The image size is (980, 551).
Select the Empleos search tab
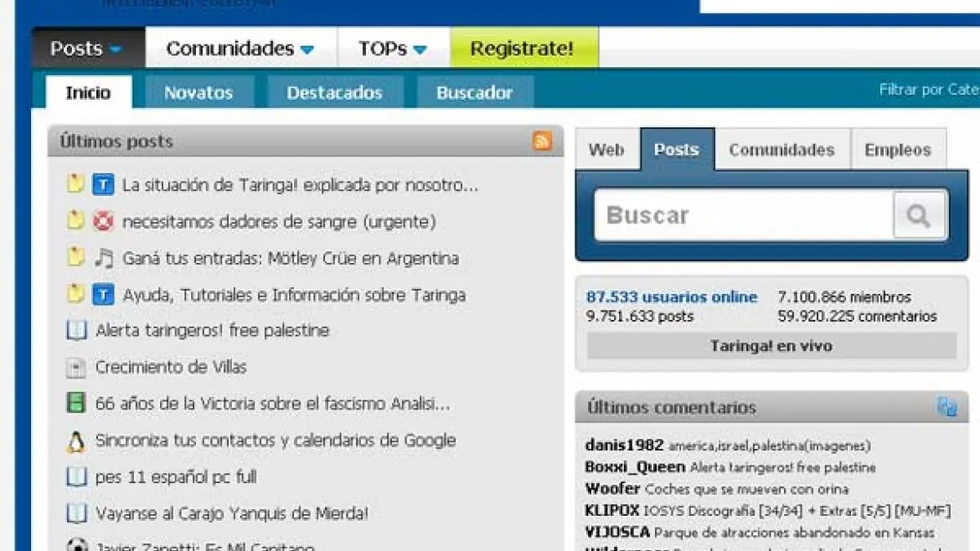click(898, 149)
